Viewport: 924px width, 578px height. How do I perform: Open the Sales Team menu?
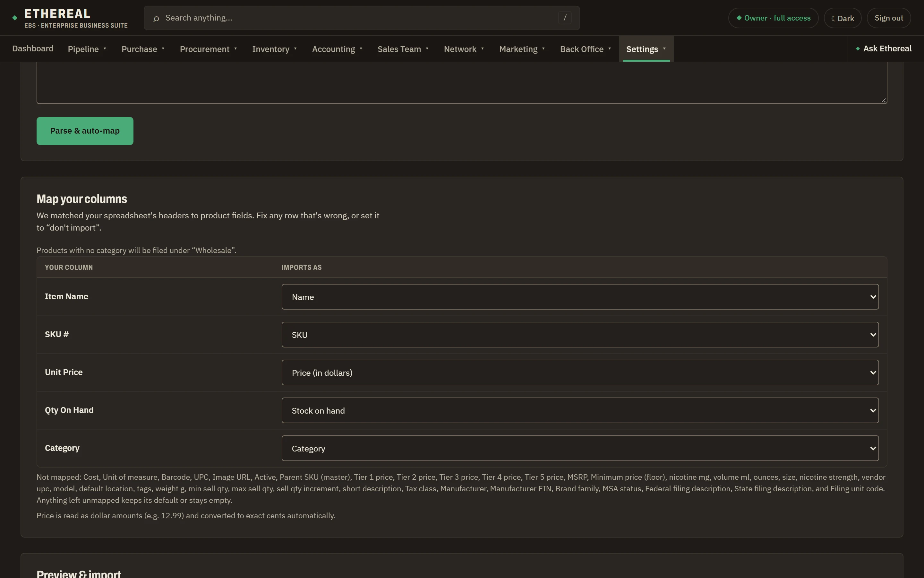pyautogui.click(x=403, y=49)
